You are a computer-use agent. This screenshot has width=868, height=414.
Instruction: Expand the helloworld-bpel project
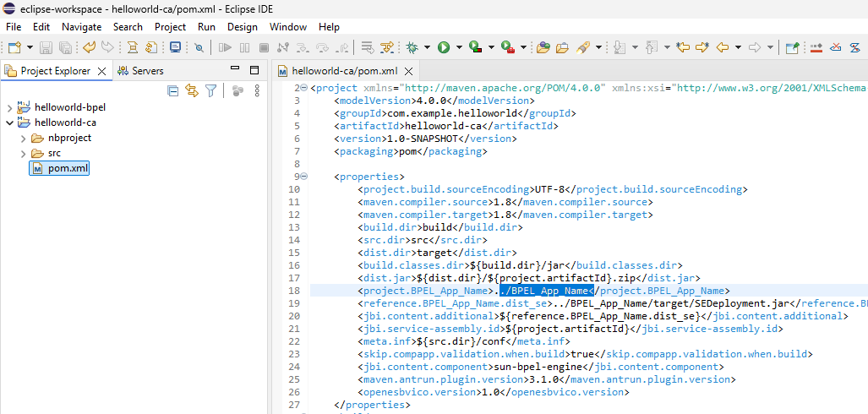9,107
